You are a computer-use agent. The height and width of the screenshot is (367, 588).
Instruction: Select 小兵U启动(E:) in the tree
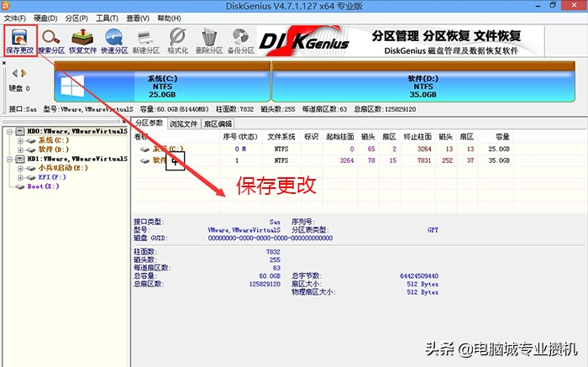[x=63, y=168]
